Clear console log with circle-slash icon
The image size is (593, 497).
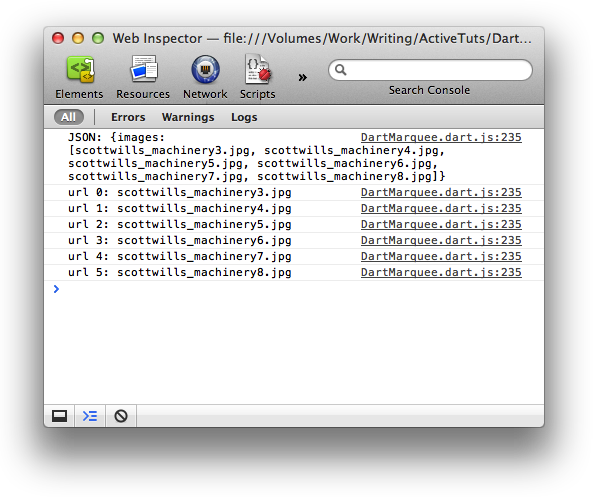pos(121,416)
